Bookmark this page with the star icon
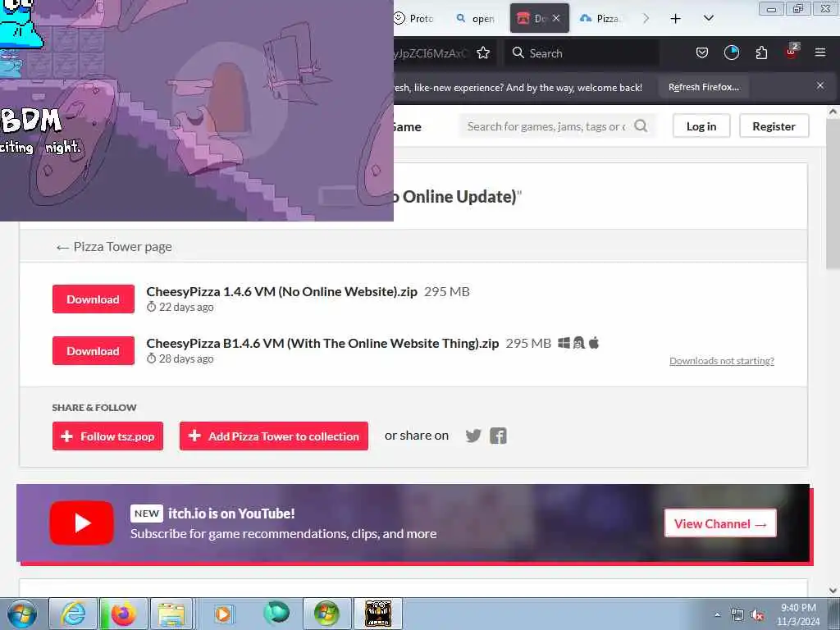The width and height of the screenshot is (840, 630). 483,53
